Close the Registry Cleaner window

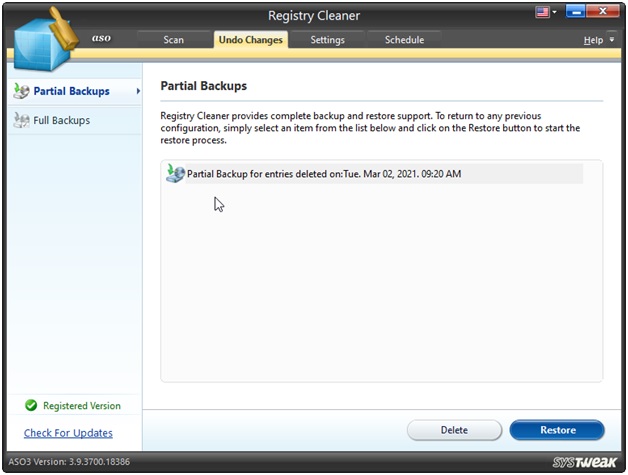pyautogui.click(x=603, y=12)
